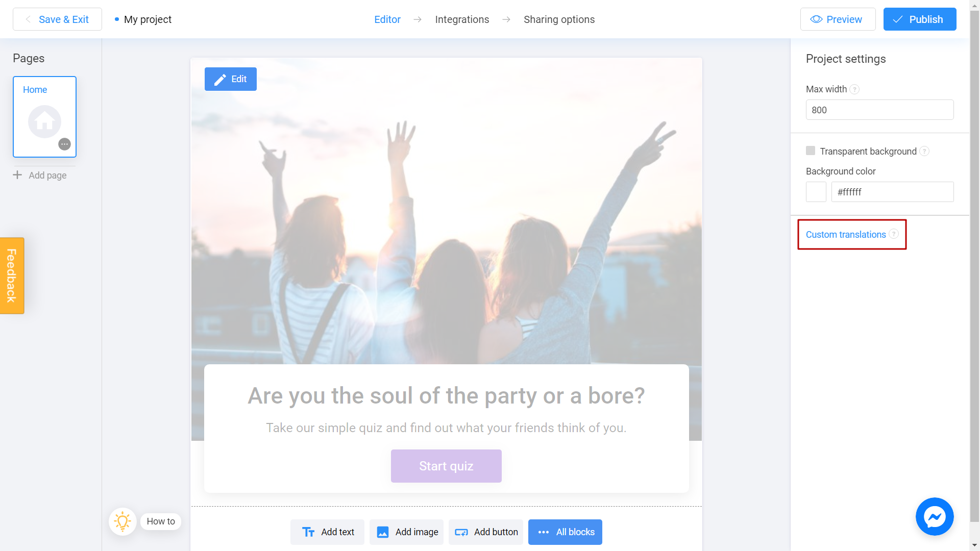The width and height of the screenshot is (980, 551).
Task: Switch to Sharing options tab
Action: coord(559,19)
